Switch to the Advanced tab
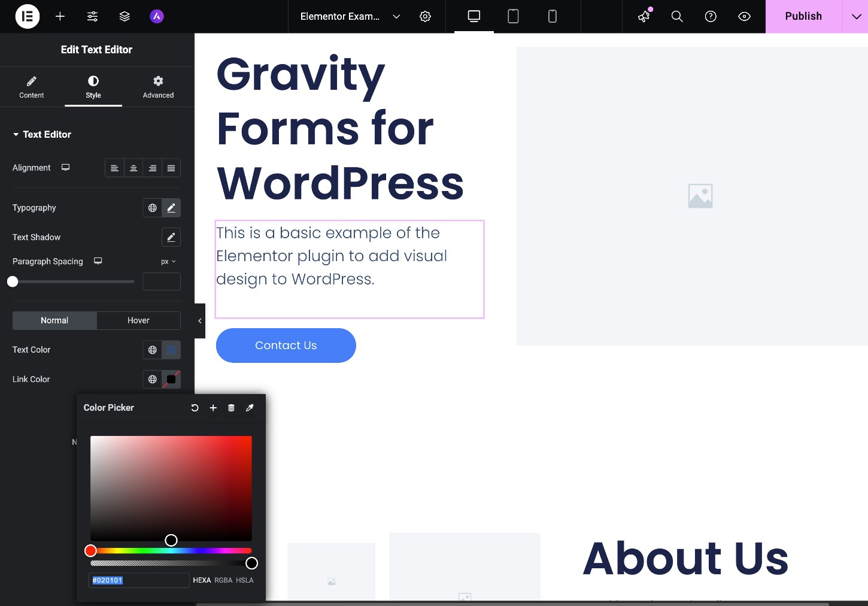The height and width of the screenshot is (606, 868). coord(157,87)
